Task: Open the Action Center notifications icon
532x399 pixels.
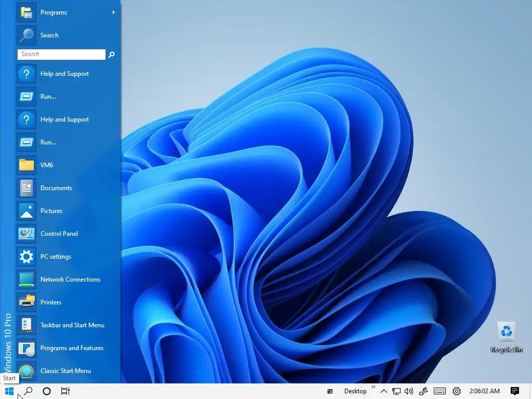Action: pyautogui.click(x=515, y=391)
